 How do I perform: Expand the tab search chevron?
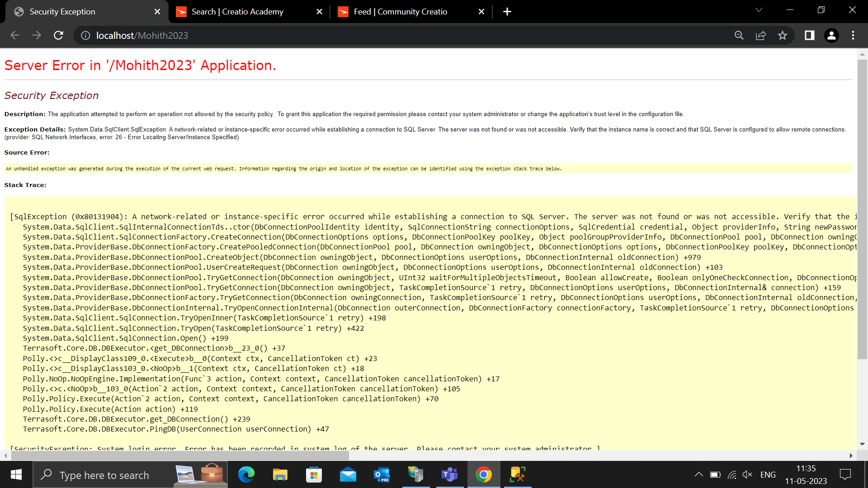pos(759,9)
